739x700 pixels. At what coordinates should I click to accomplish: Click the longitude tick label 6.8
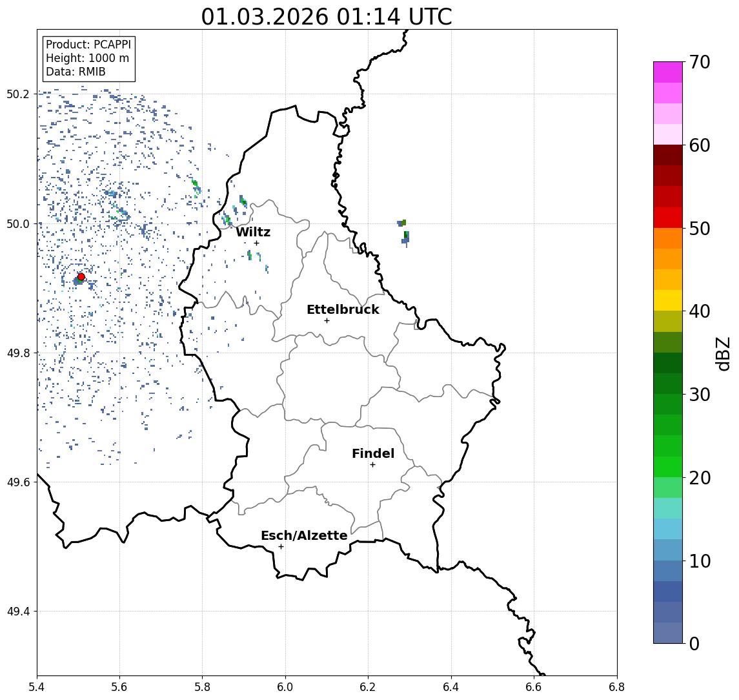pyautogui.click(x=616, y=687)
